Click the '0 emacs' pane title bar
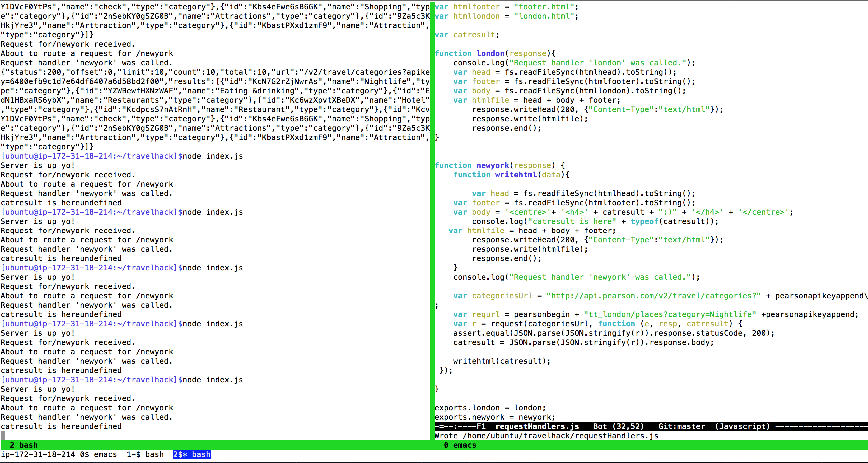868x463 pixels. (x=460, y=445)
